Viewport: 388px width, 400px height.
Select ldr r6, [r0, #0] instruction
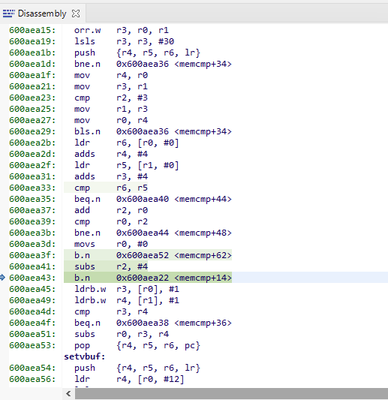coord(127,143)
